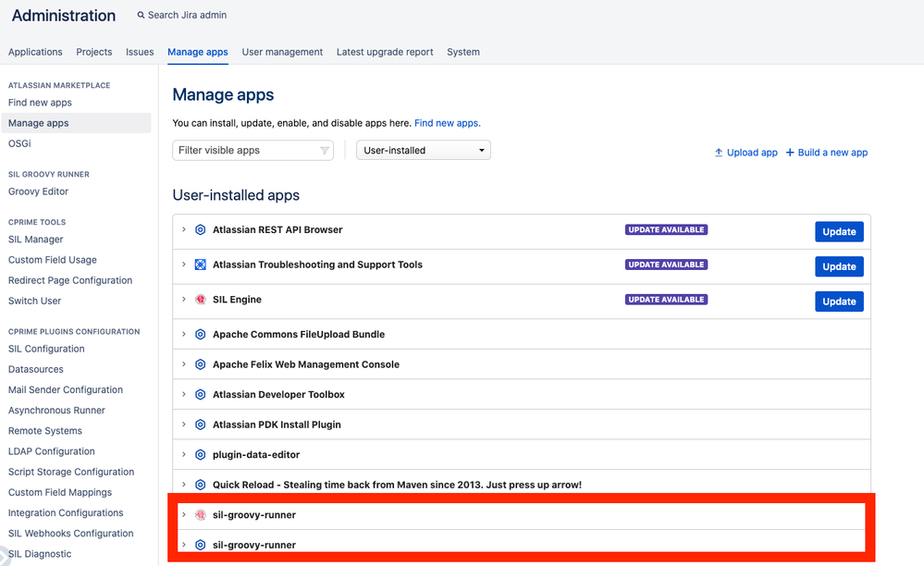Expand the Atlassian REST API Browser row
This screenshot has width=924, height=566.
click(x=184, y=229)
